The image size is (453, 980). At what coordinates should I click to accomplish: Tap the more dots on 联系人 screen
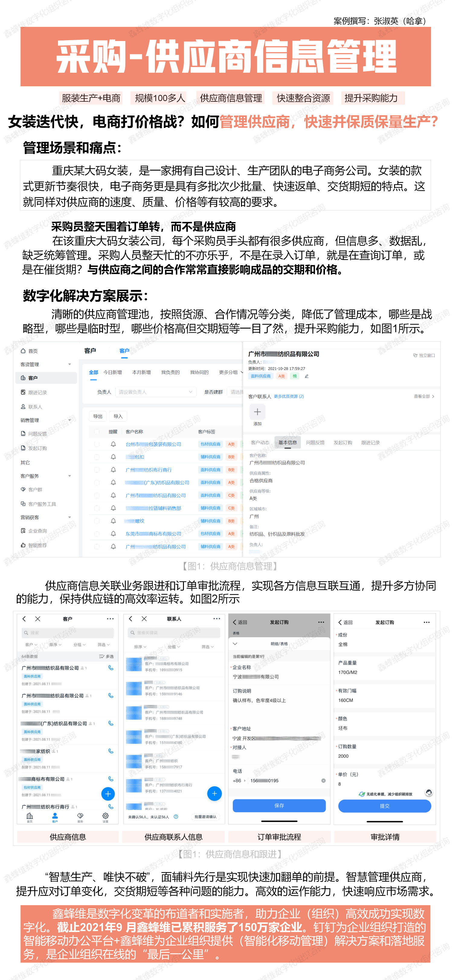[x=217, y=619]
